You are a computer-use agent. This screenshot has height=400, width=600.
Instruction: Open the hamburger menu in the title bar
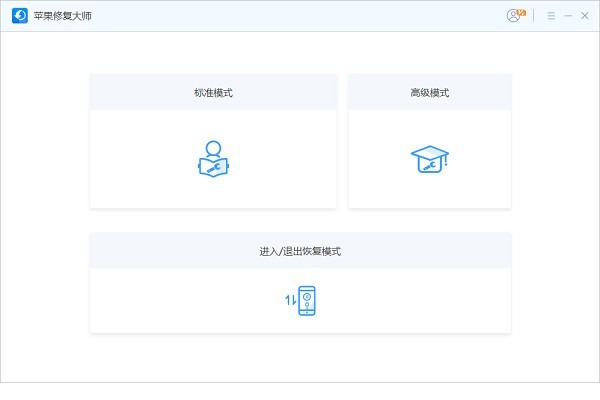[x=551, y=16]
